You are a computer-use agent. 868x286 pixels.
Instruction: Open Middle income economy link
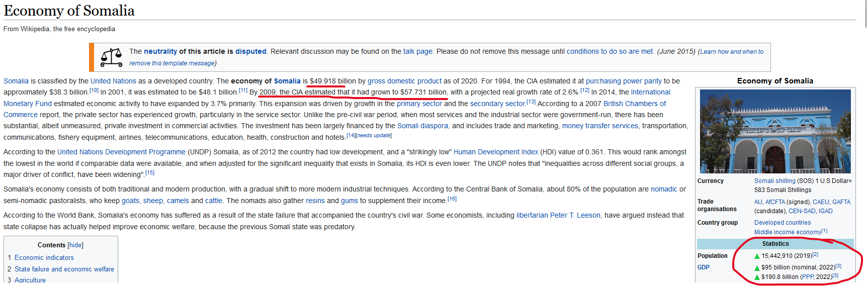pyautogui.click(x=787, y=232)
